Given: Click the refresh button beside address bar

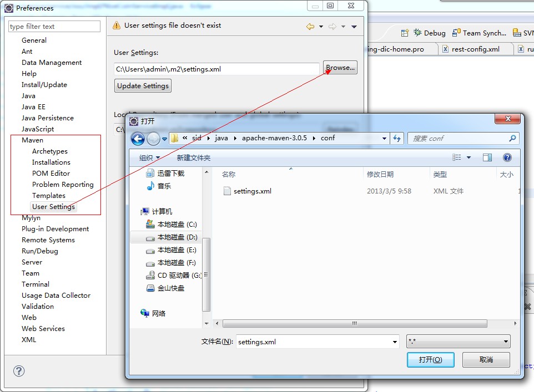Looking at the screenshot, I should point(397,139).
